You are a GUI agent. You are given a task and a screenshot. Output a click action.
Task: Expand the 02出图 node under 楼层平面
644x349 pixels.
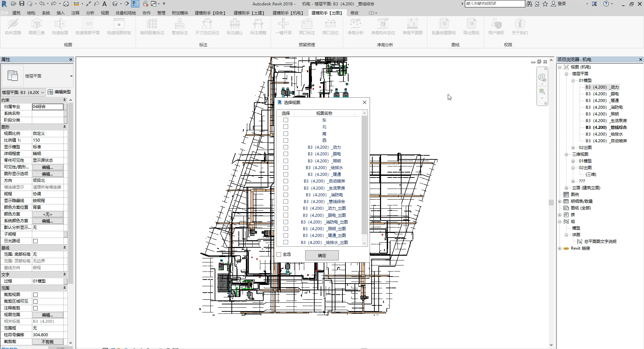(x=573, y=148)
